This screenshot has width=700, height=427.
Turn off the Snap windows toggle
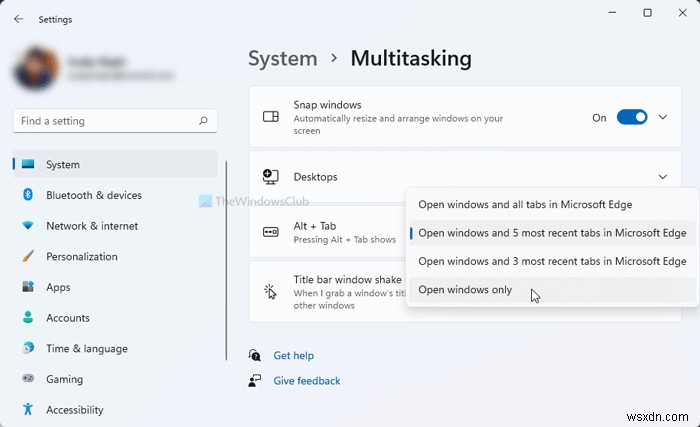[632, 117]
